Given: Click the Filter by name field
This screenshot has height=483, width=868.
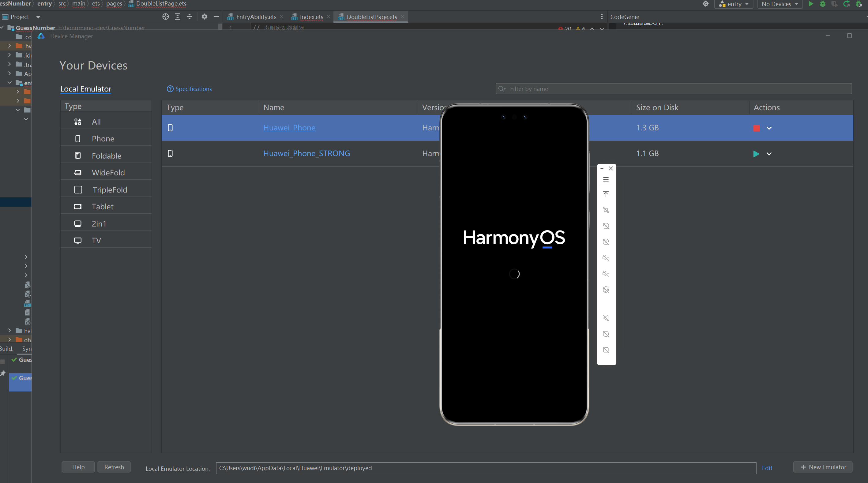Looking at the screenshot, I should [x=674, y=88].
